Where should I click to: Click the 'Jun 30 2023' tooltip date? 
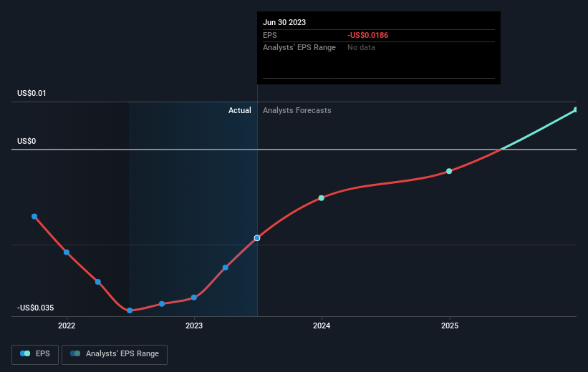pos(284,22)
